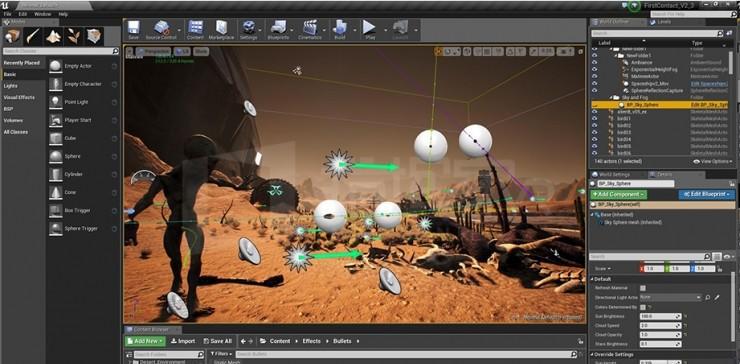Open the Directional Light Actor dropdown
Image resolution: width=740 pixels, height=364 pixels.
coord(670,297)
